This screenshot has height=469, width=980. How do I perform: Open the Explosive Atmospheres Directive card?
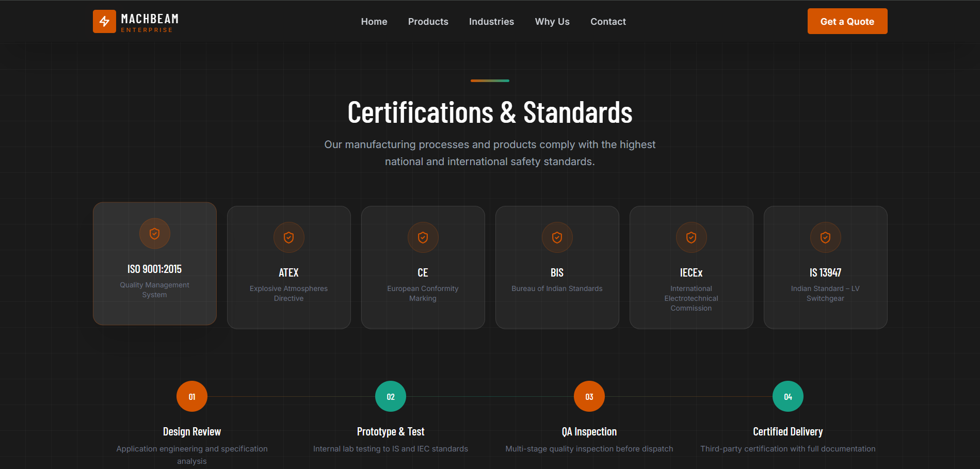click(289, 267)
